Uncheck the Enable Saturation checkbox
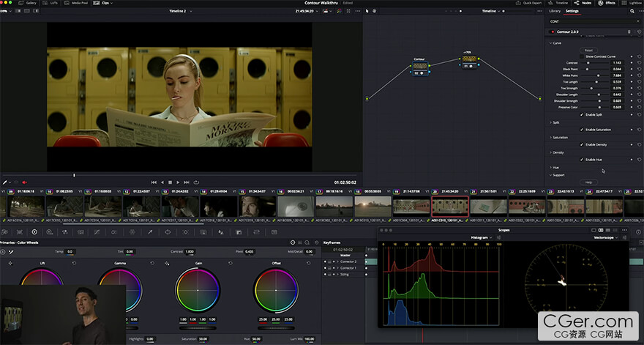 583,130
